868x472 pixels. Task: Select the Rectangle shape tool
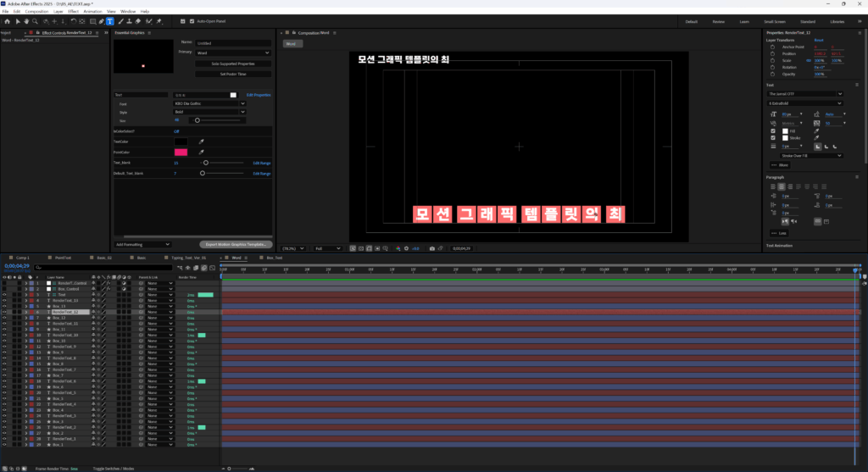tap(92, 21)
